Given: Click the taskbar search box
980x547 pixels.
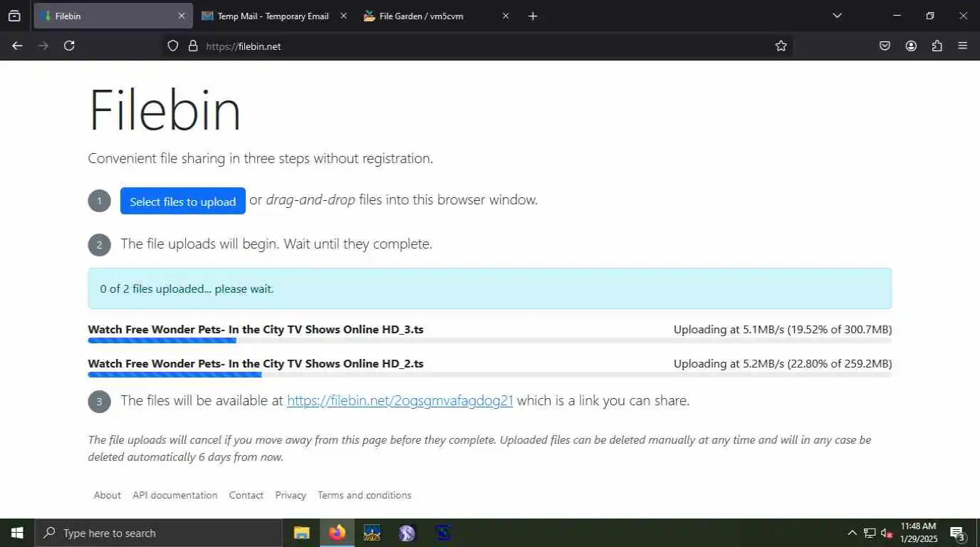Looking at the screenshot, I should pyautogui.click(x=158, y=533).
